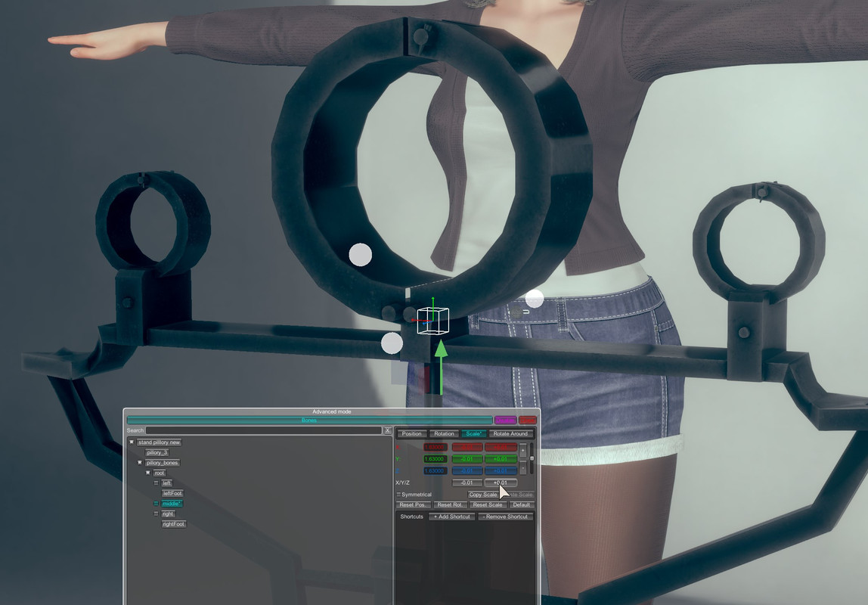Expand the right bone node
Screen dimensions: 868x605
(x=156, y=513)
